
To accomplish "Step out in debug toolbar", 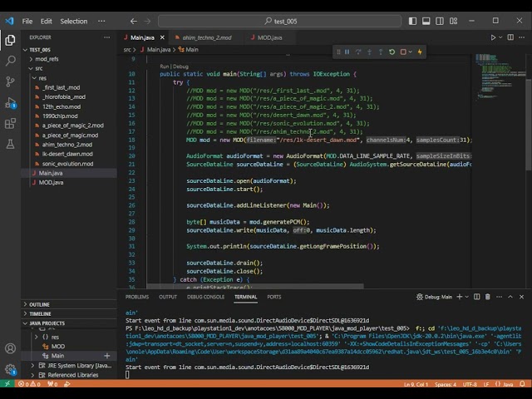I will (x=381, y=52).
